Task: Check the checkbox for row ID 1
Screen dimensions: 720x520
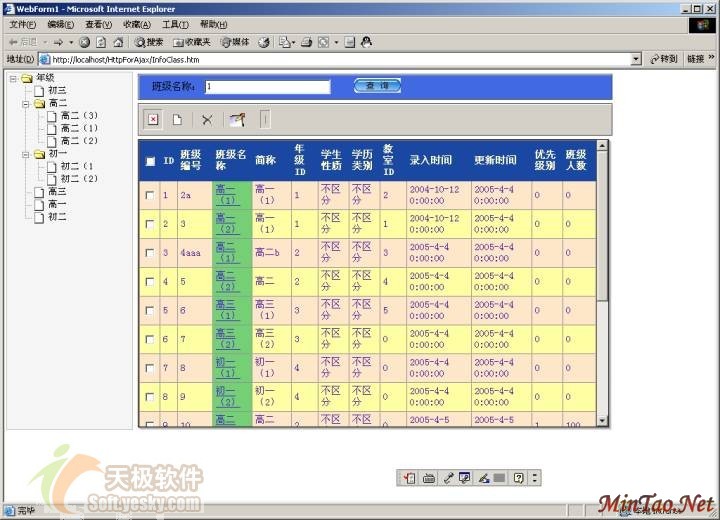Action: point(150,195)
